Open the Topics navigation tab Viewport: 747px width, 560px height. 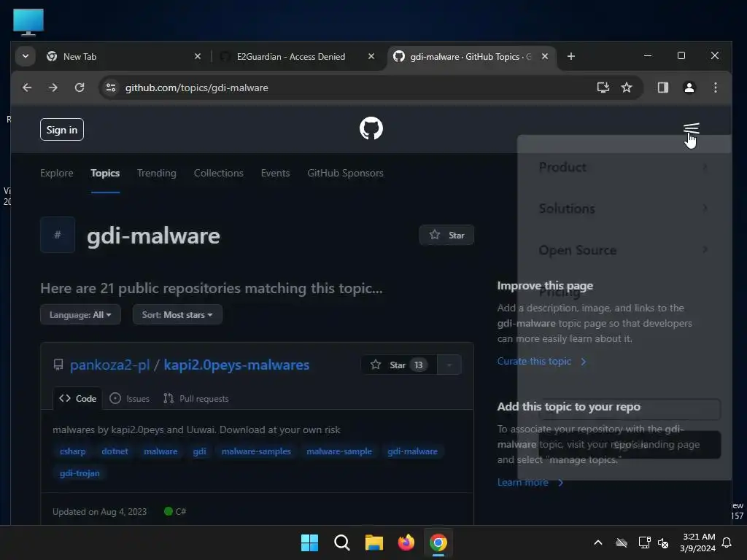pos(105,173)
